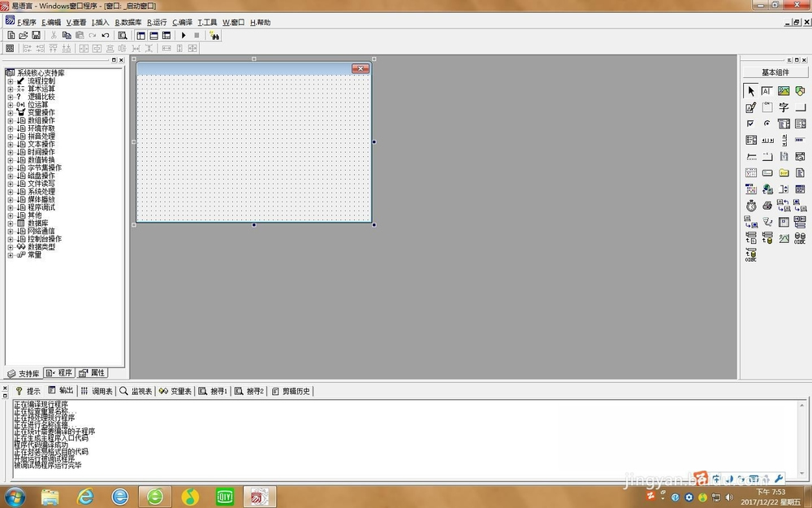Viewport: 812px width, 508px height.
Task: Pick the progress bar component
Action: click(x=800, y=140)
